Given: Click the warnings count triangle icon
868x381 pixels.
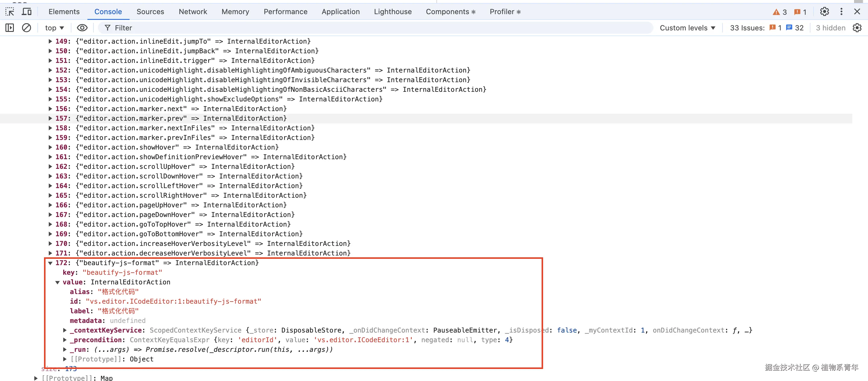Looking at the screenshot, I should (x=776, y=12).
